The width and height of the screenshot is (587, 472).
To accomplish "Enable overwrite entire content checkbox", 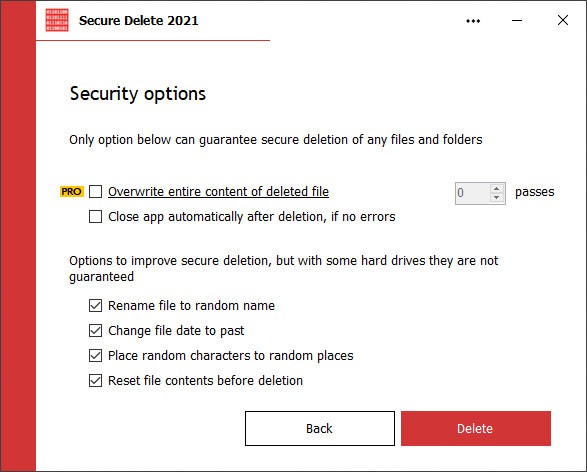I will [x=95, y=192].
